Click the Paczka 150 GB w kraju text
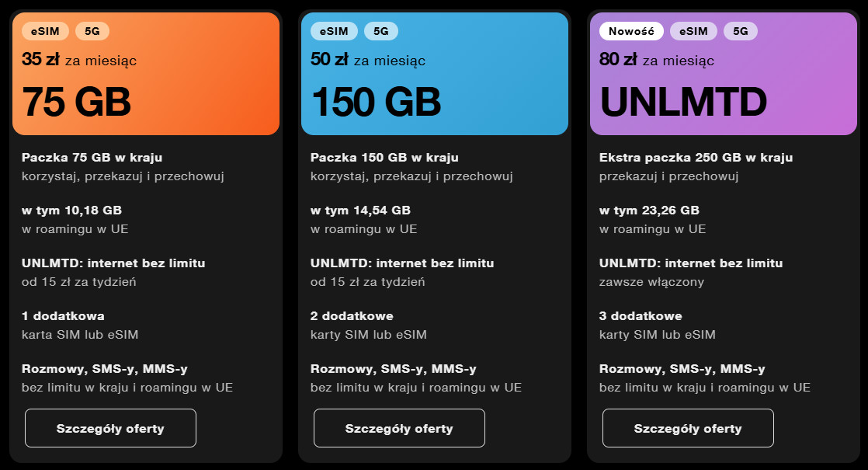This screenshot has height=470, width=868. (x=384, y=158)
